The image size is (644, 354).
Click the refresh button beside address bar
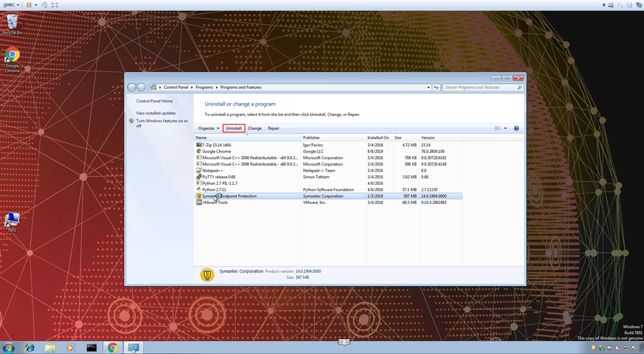[x=436, y=87]
